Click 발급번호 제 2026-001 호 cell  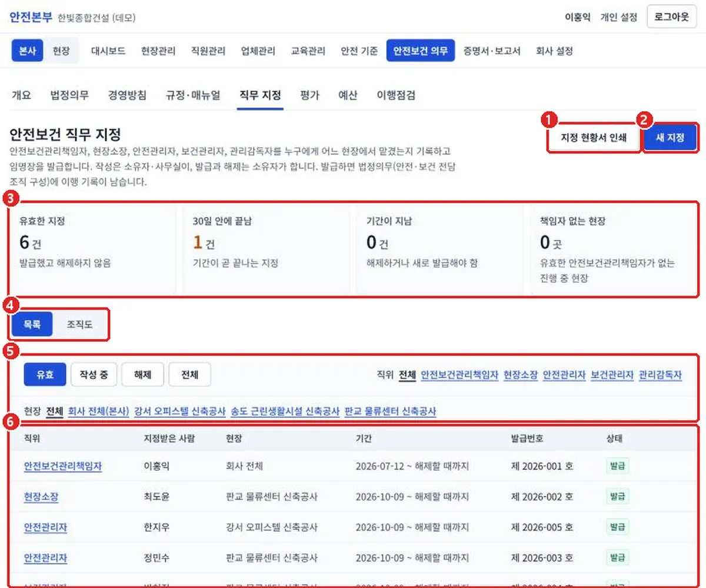point(542,466)
